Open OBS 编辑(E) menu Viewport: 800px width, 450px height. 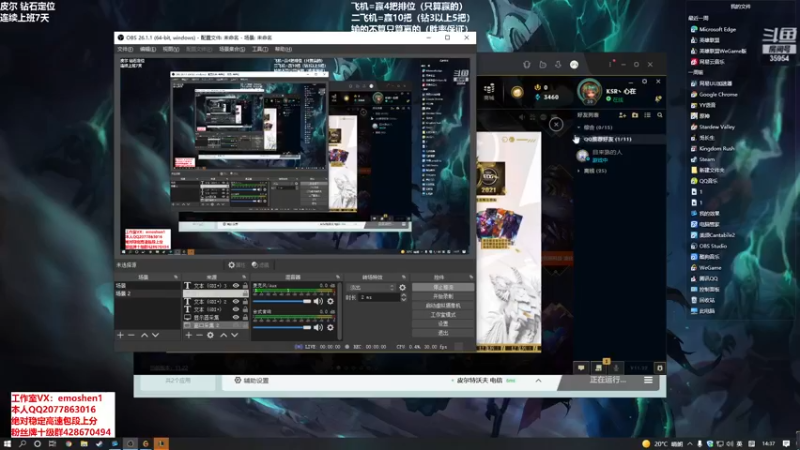coord(148,49)
